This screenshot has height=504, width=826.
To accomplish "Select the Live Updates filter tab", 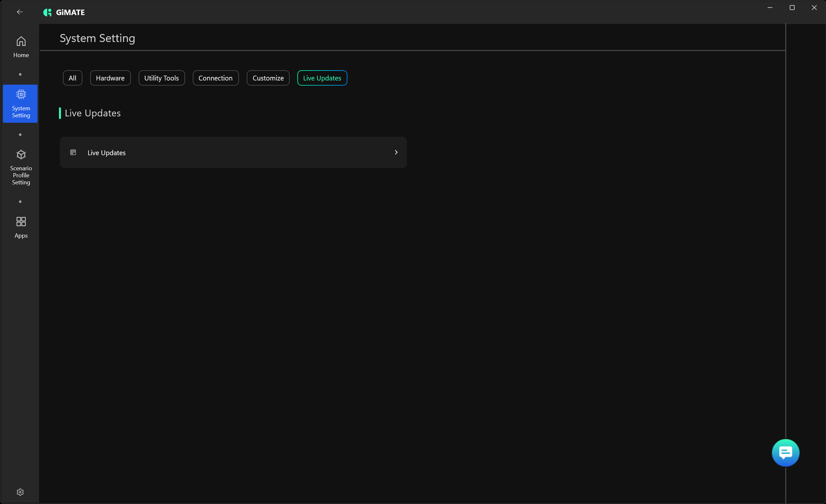I will [x=322, y=78].
